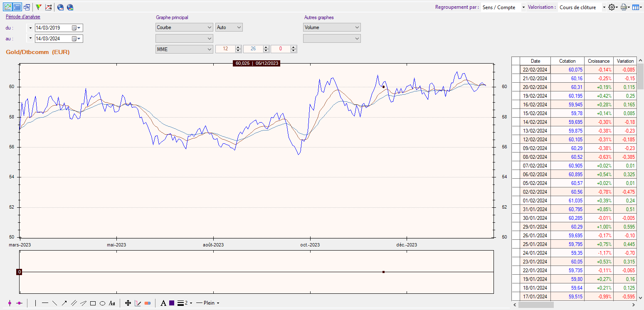Click the cascading windows icon in top toolbar
644x310 pixels.
click(27, 7)
